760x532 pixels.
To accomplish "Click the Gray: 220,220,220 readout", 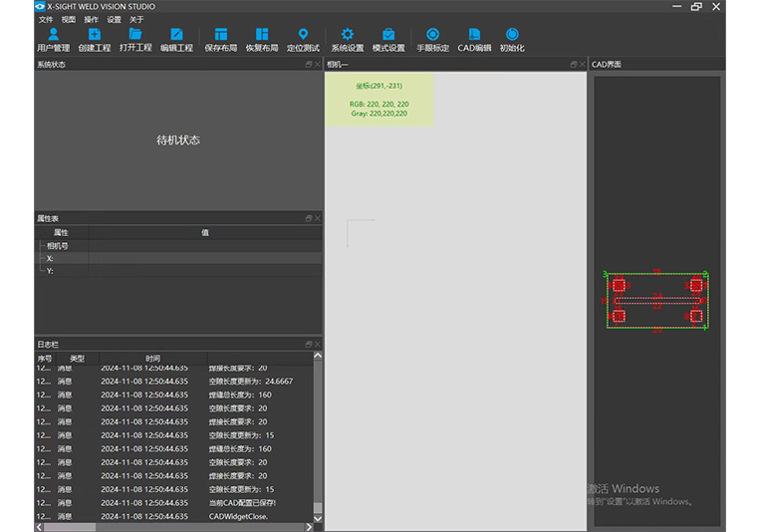I will [x=380, y=114].
